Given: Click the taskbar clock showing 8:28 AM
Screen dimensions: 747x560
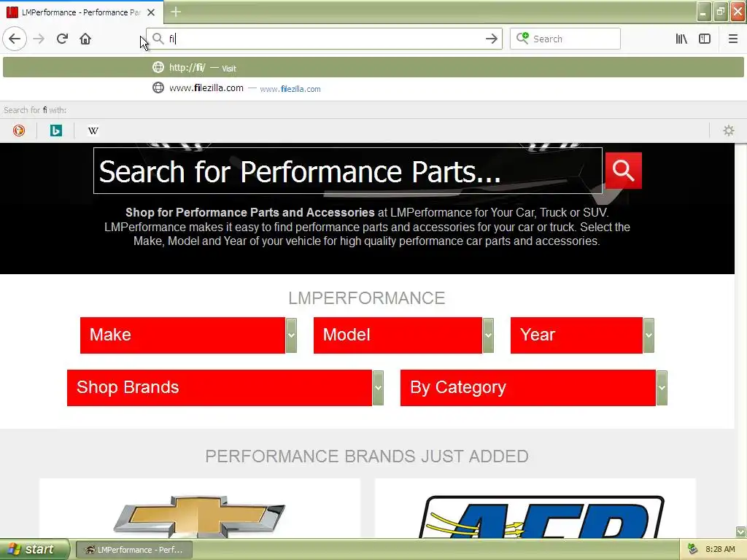Looking at the screenshot, I should tap(720, 550).
